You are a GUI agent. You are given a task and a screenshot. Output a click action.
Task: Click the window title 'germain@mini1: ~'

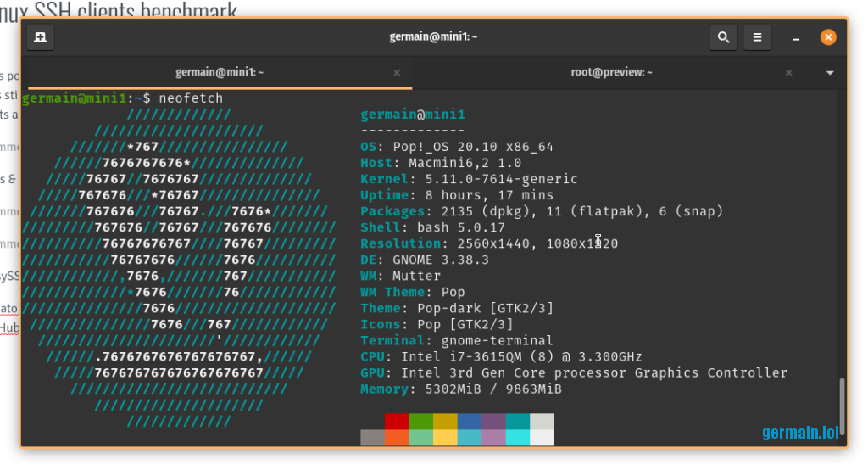[x=433, y=37]
